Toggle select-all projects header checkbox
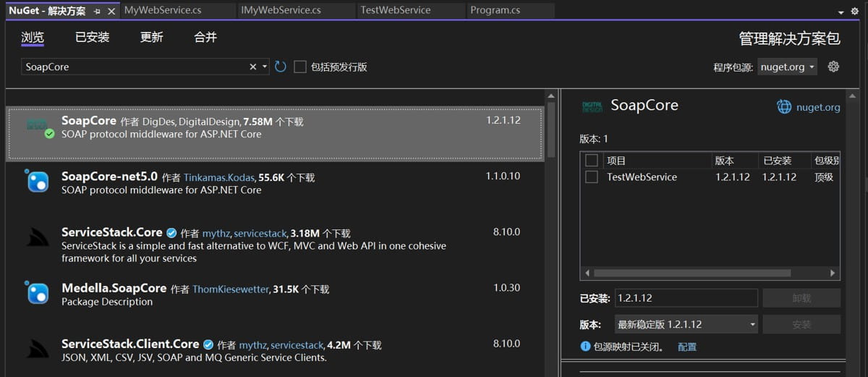The width and height of the screenshot is (868, 377). point(591,160)
